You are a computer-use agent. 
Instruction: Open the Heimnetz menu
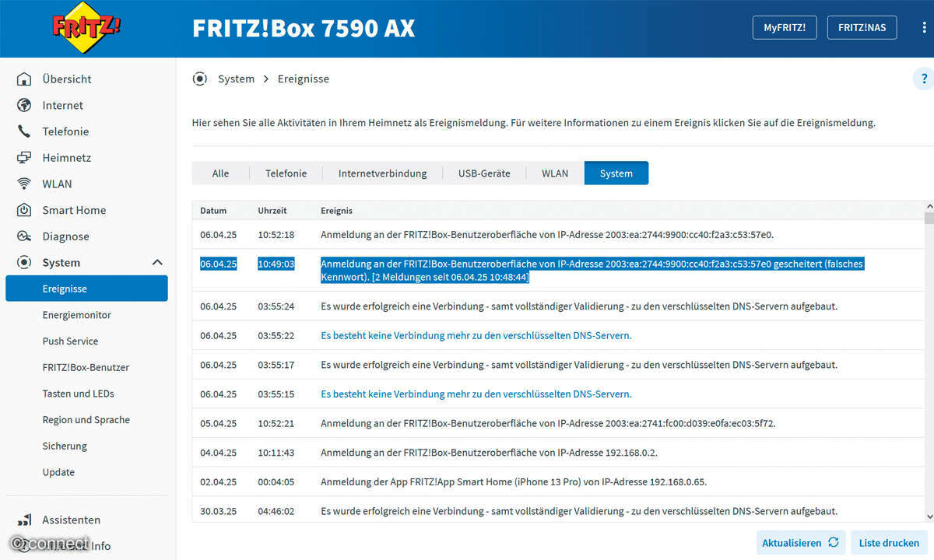[66, 158]
